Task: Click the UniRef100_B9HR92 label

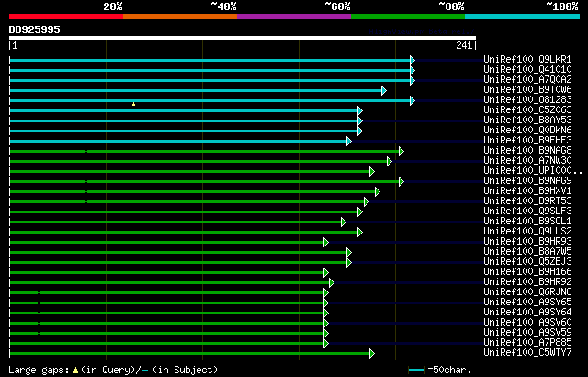Action: click(527, 282)
